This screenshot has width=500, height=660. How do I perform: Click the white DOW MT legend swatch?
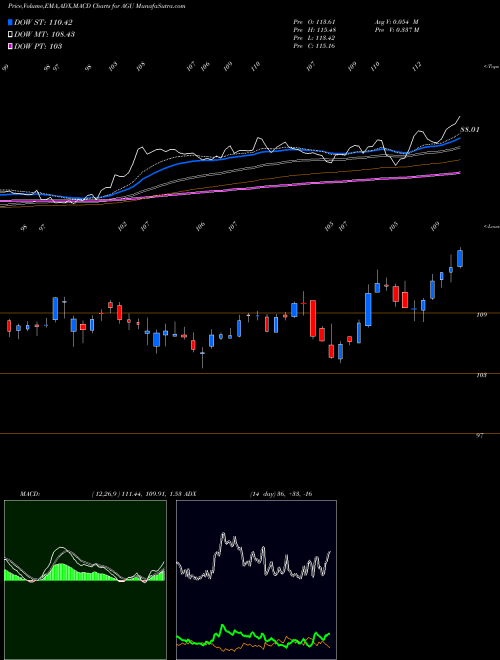(x=11, y=34)
